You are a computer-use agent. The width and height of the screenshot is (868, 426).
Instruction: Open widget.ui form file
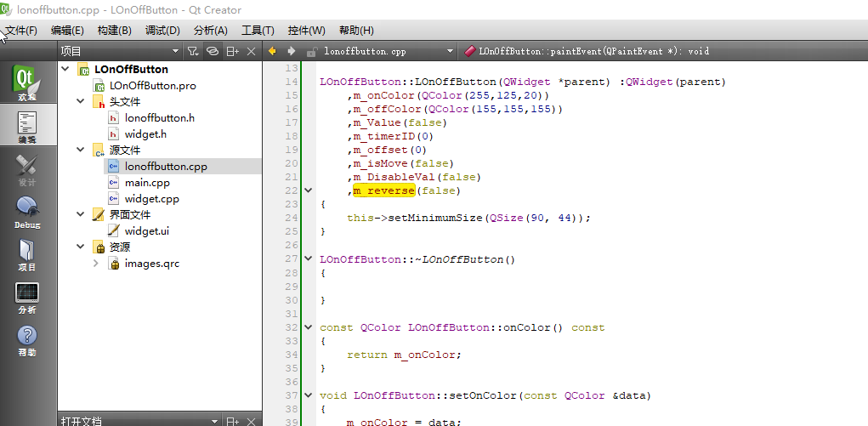click(x=147, y=230)
